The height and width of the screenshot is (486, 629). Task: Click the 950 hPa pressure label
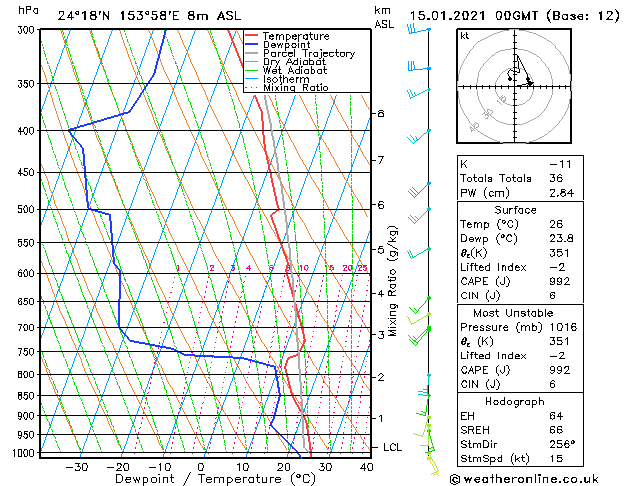point(28,435)
